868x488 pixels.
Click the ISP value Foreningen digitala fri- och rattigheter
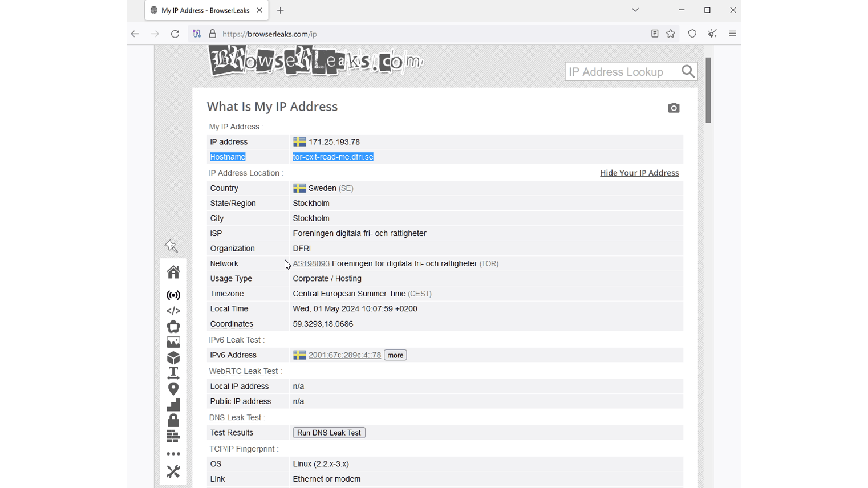point(360,233)
